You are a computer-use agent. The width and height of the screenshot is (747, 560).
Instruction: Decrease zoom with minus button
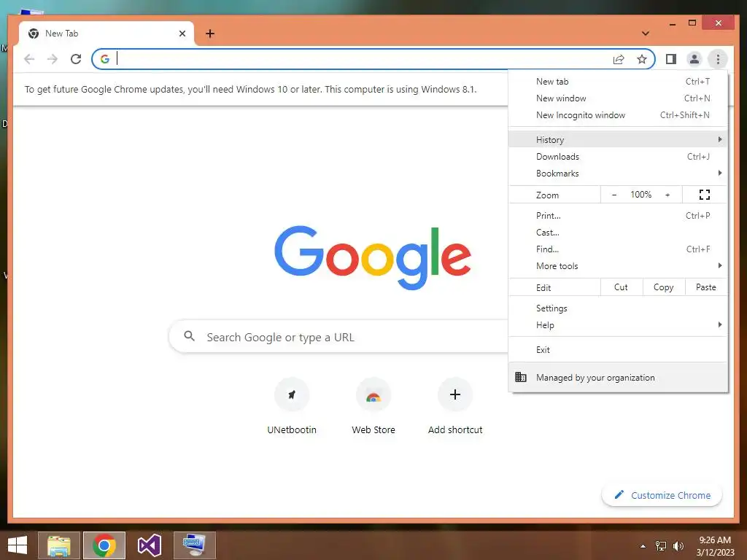click(x=614, y=195)
